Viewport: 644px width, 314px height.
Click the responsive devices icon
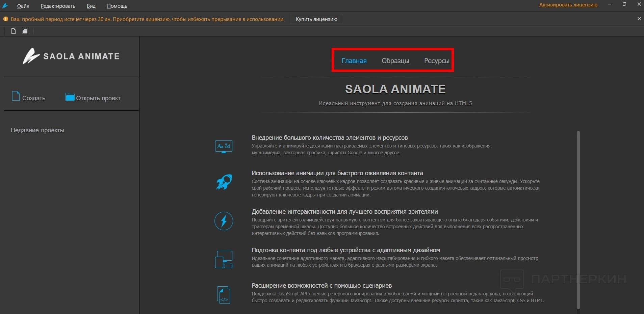click(x=224, y=259)
